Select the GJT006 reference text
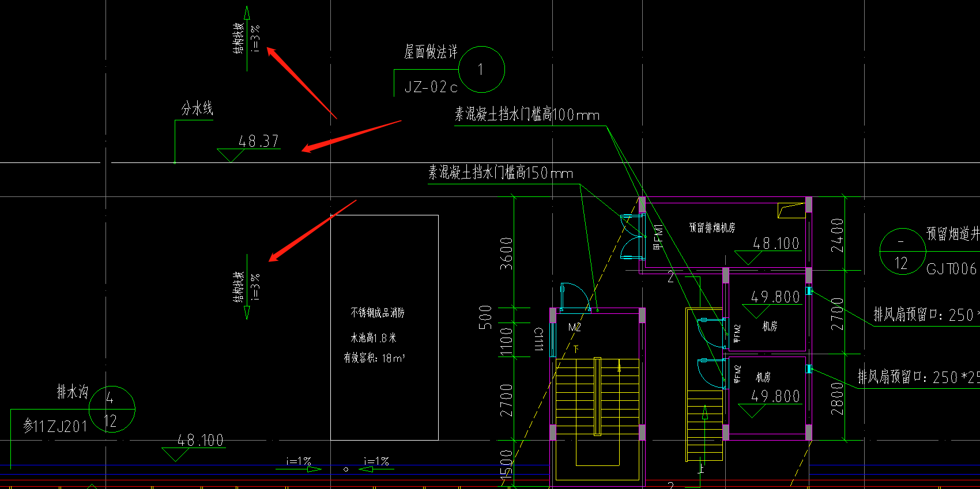Screen dimensions: 980x489 [952, 269]
